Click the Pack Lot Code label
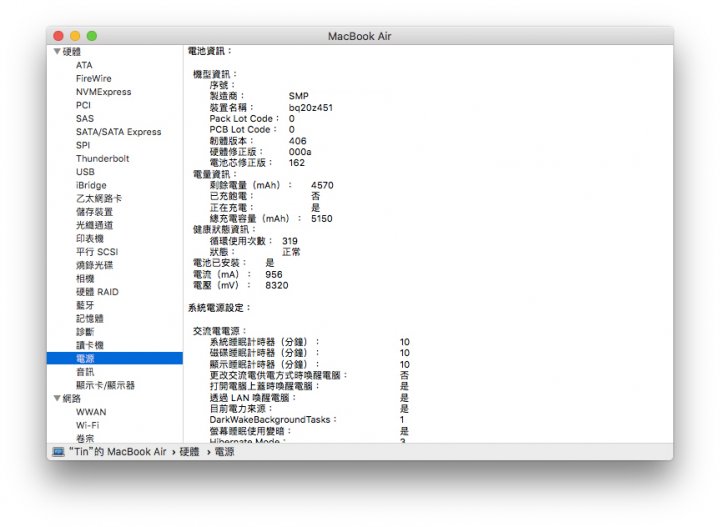This screenshot has height=527, width=720. [x=244, y=118]
